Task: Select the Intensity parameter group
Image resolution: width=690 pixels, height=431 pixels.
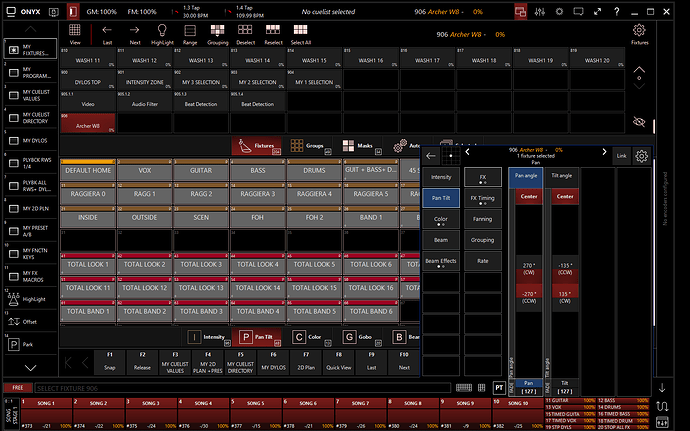Action: coord(441,177)
